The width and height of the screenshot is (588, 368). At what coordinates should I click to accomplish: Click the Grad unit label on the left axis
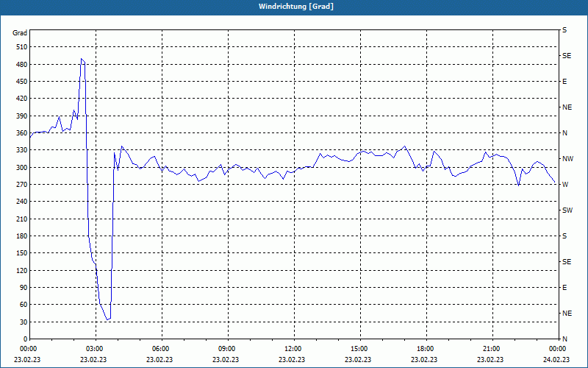point(20,33)
